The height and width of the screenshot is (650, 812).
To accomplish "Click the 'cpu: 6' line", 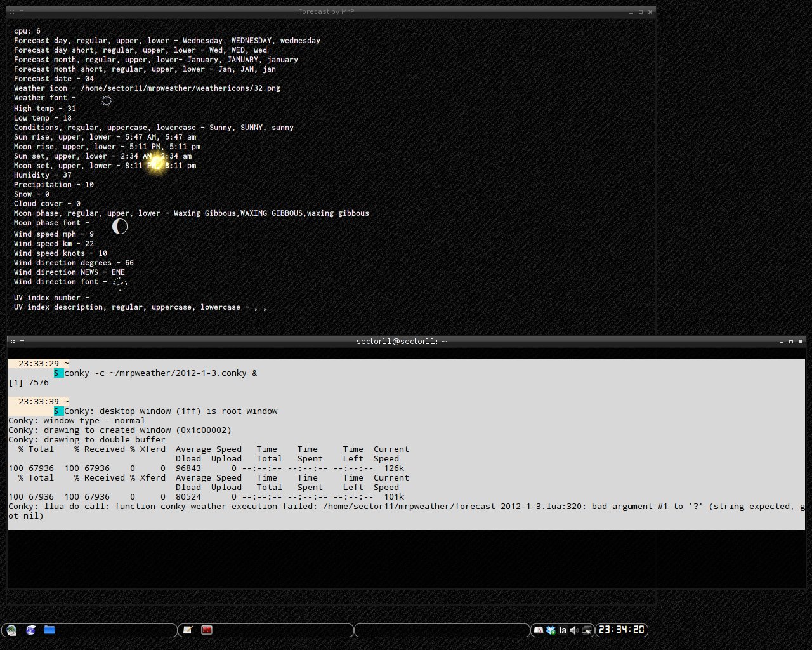I will tap(27, 30).
